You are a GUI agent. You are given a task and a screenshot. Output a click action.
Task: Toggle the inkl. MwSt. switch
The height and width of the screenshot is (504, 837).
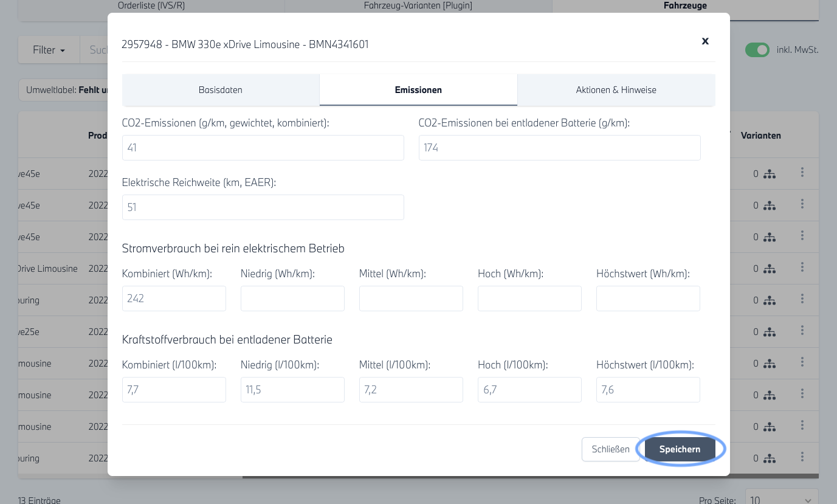(757, 50)
